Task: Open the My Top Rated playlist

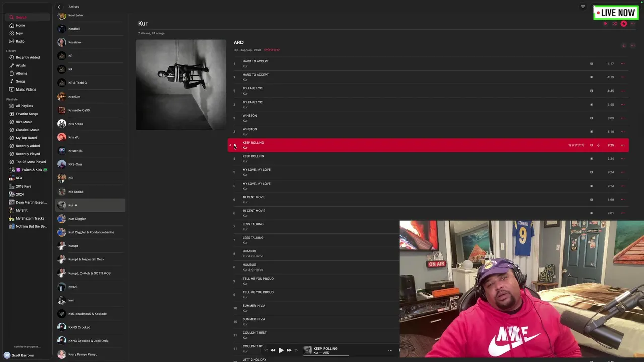Action: coord(26,138)
